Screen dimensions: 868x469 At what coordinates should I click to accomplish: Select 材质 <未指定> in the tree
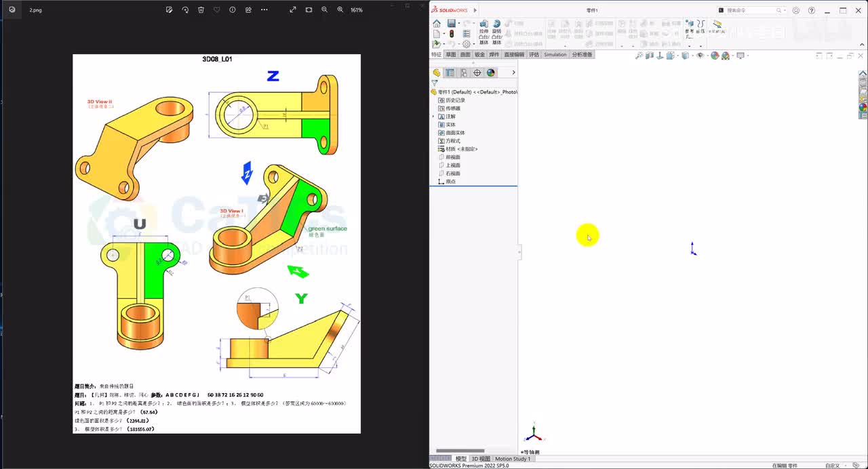pos(458,149)
